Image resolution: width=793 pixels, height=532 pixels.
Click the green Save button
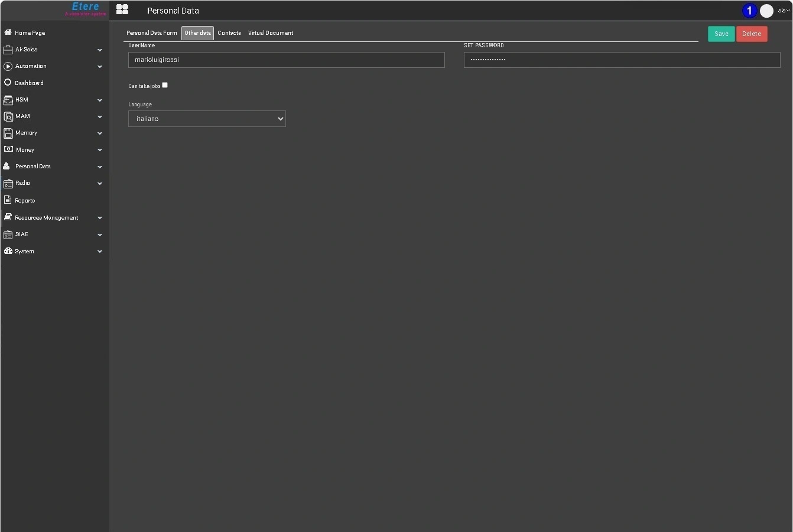coord(721,34)
